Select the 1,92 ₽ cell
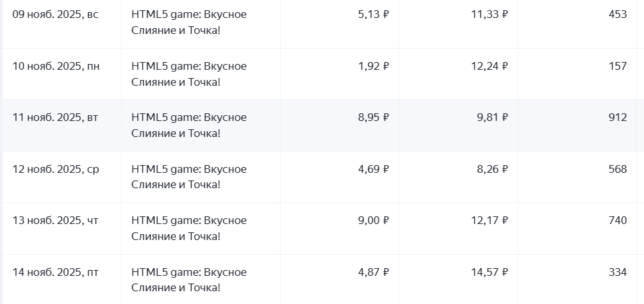Image resolution: width=644 pixels, height=304 pixels. (373, 66)
